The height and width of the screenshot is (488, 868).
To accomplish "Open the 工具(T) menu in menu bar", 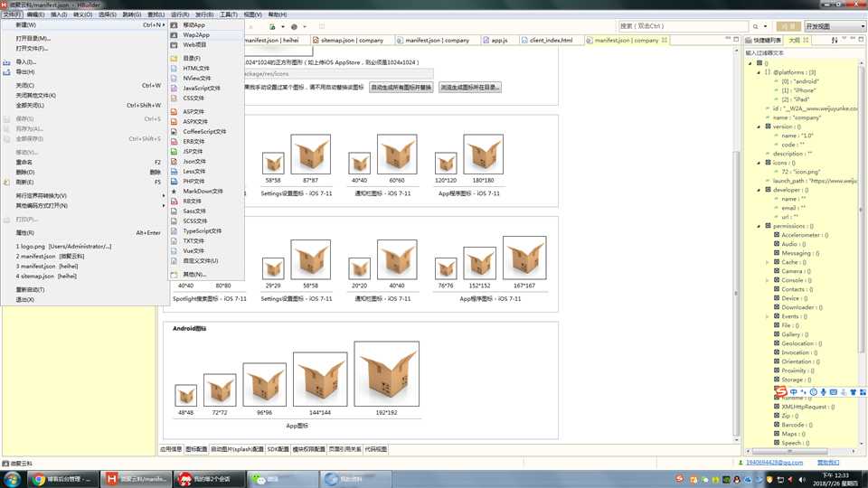I will tap(229, 14).
